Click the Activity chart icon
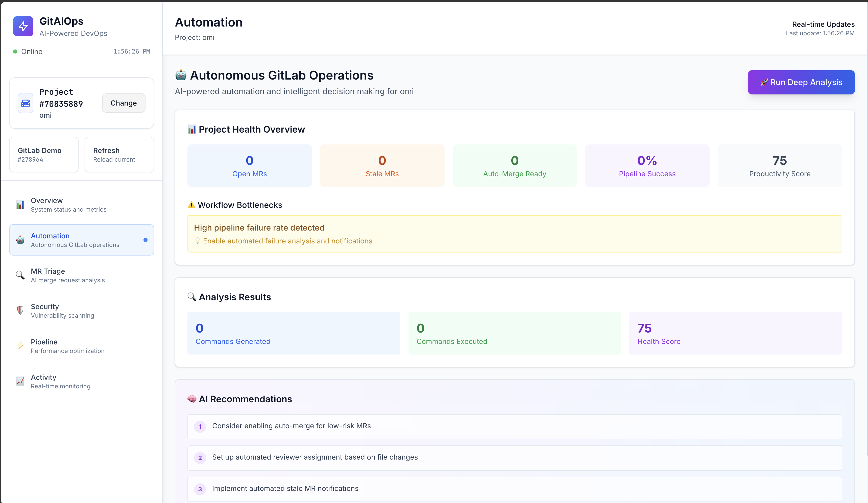 pos(20,381)
